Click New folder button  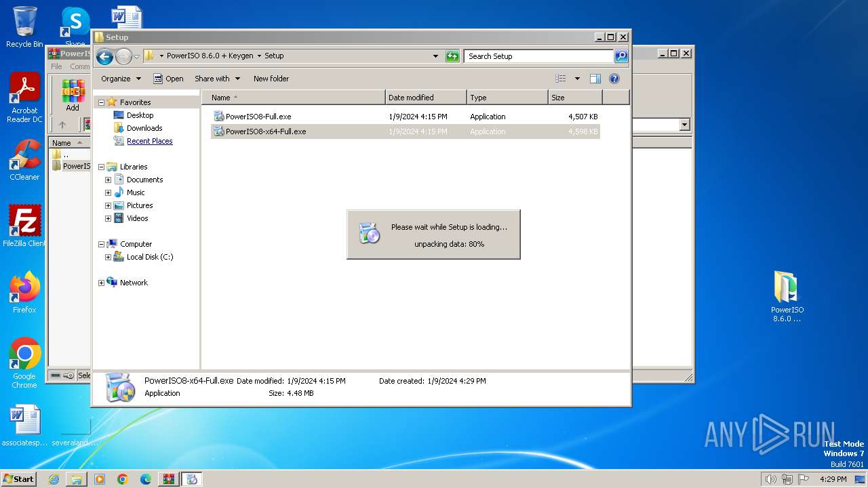[271, 79]
